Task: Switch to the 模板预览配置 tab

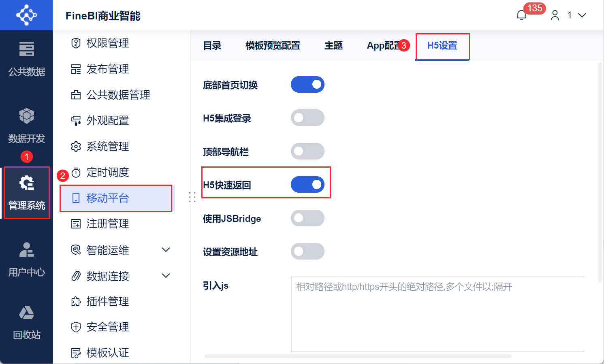Action: 273,45
